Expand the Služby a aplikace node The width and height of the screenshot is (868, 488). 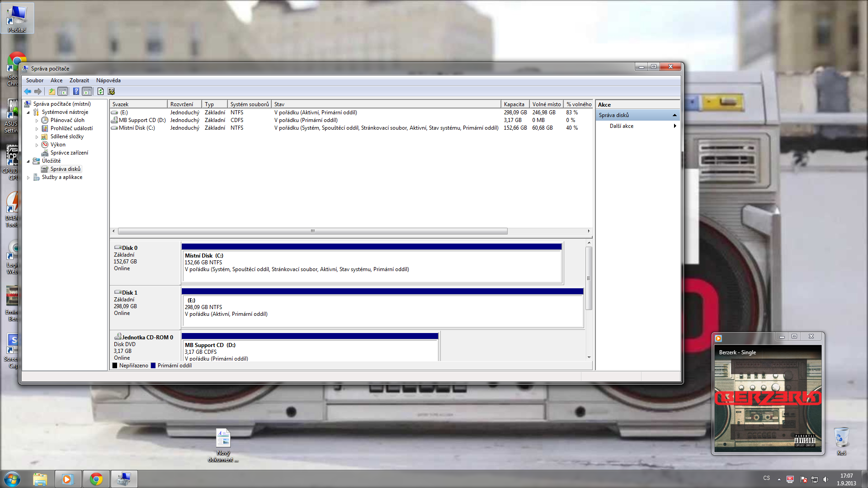[28, 178]
